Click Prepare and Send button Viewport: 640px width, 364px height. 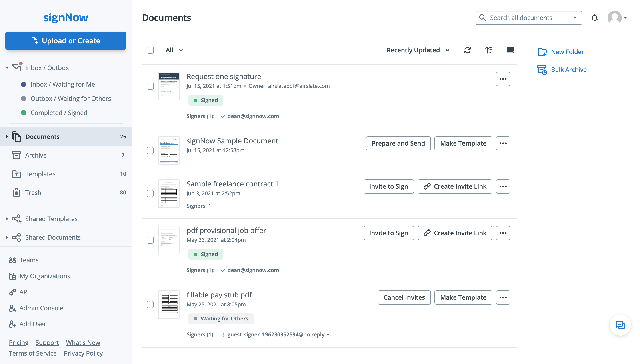(398, 143)
